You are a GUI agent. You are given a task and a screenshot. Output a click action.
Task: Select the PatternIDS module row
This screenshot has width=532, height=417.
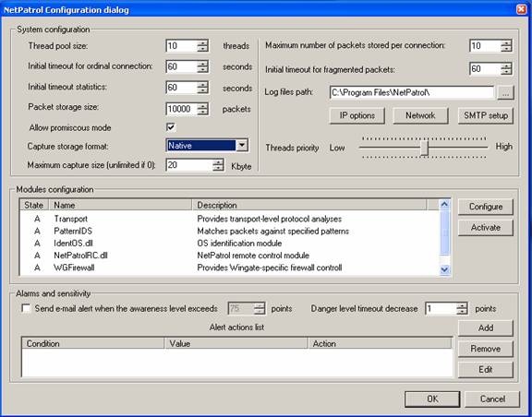point(229,231)
